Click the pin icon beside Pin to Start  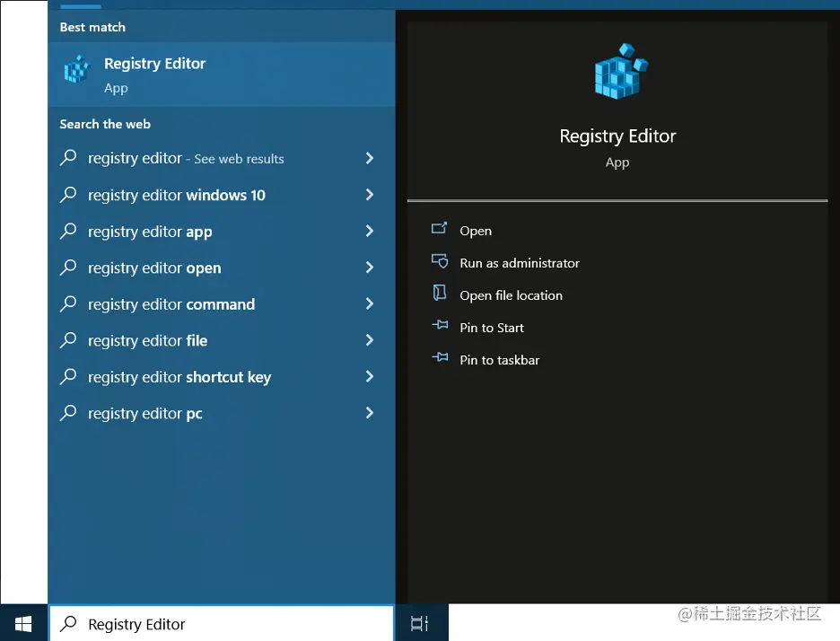440,325
